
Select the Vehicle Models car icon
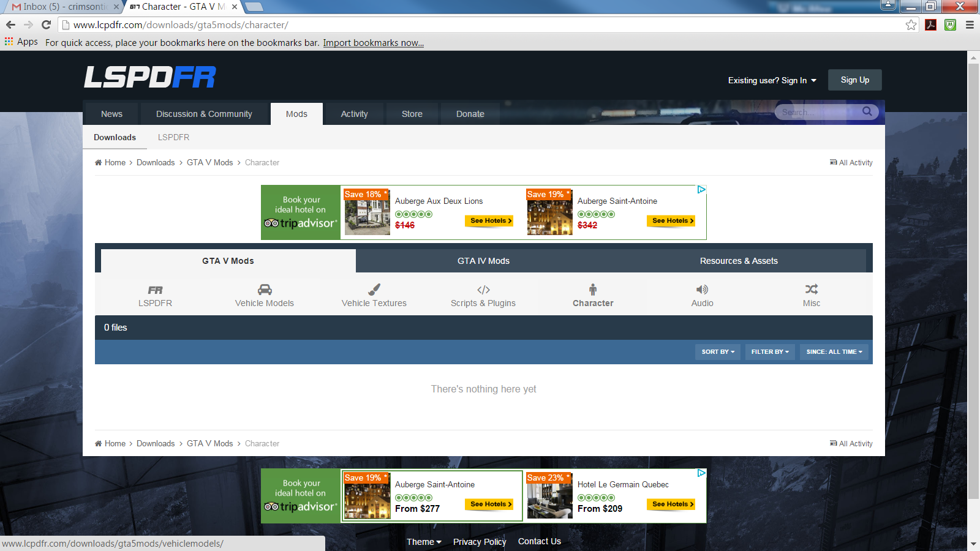coord(265,290)
